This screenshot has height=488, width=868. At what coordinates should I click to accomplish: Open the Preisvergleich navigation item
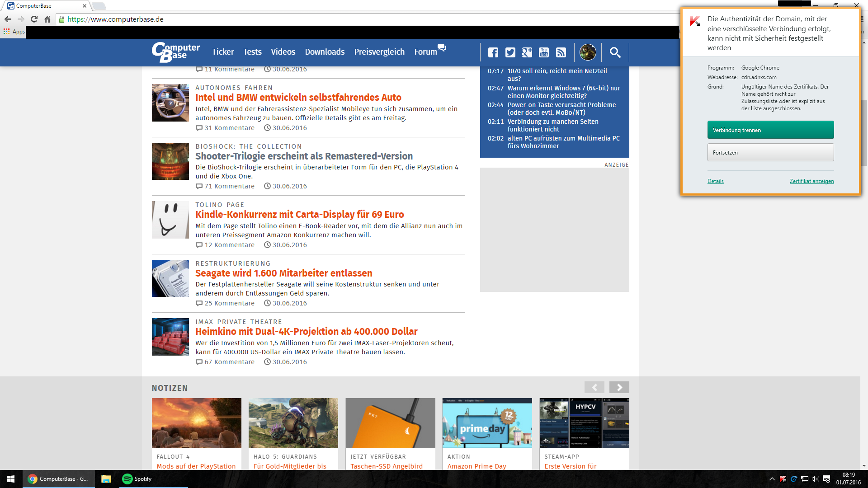tap(379, 52)
